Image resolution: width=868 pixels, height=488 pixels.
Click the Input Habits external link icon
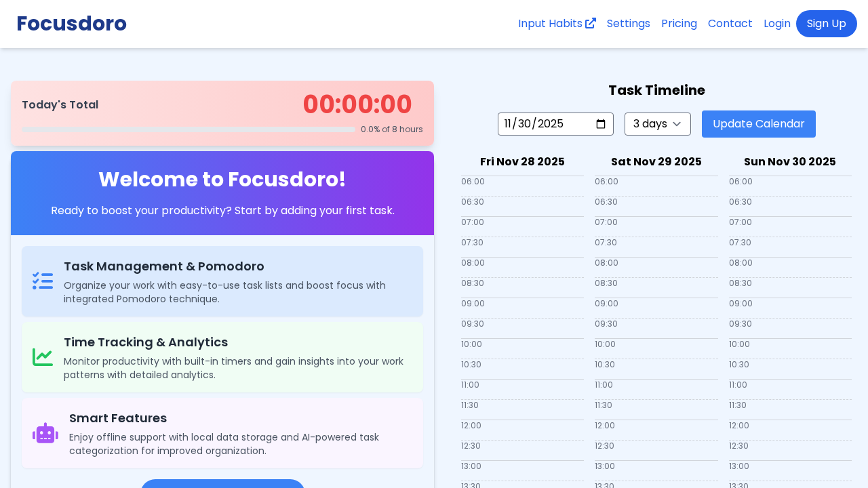click(x=591, y=23)
